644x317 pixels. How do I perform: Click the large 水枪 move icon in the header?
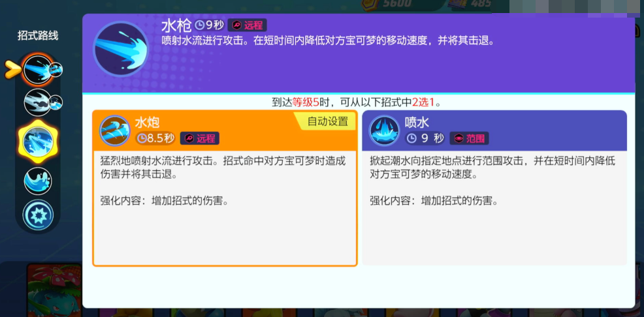(120, 50)
